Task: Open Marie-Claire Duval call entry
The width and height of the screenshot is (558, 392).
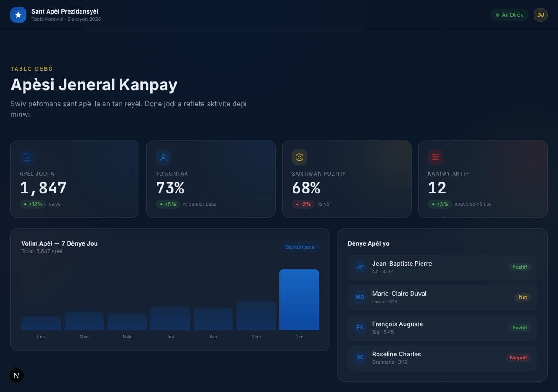Action: point(442,297)
